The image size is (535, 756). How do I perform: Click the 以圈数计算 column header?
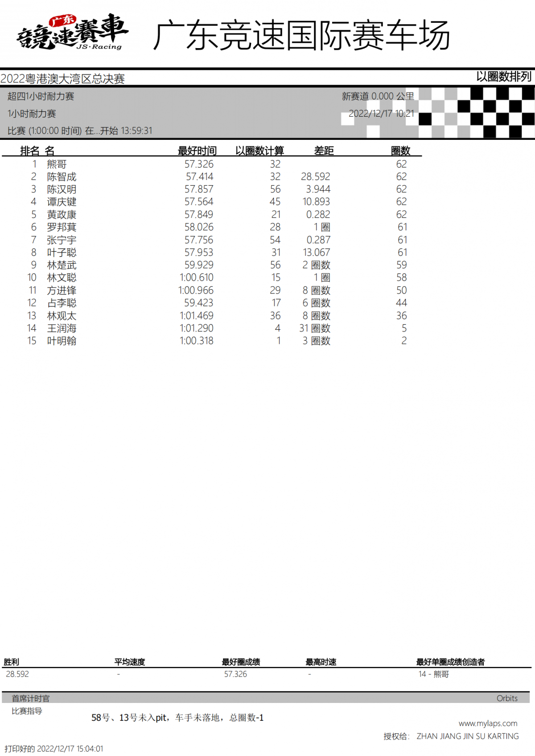point(259,151)
